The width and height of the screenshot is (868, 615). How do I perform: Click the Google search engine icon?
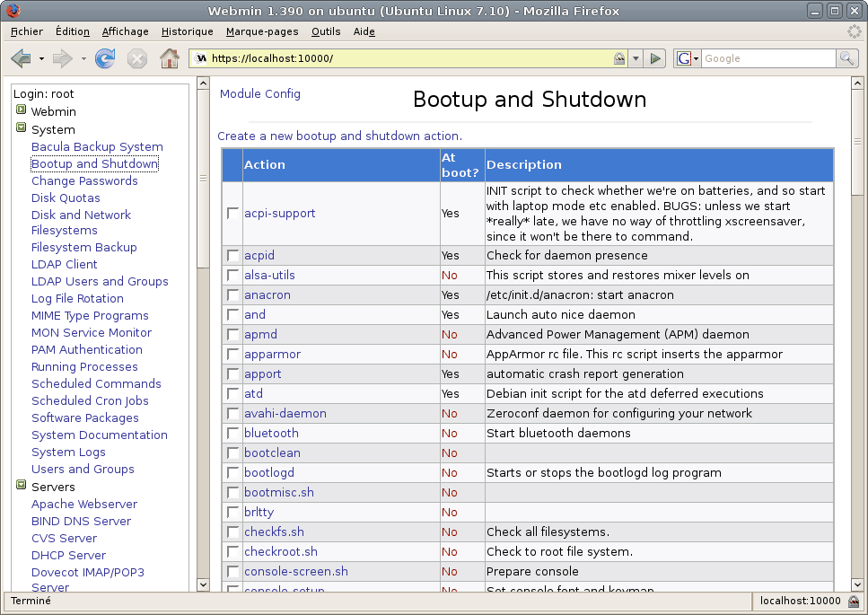(x=684, y=58)
